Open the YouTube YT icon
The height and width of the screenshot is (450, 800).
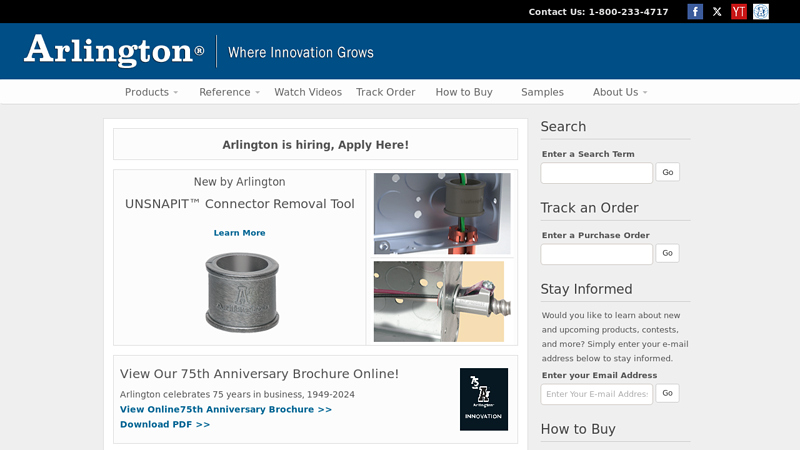[739, 11]
